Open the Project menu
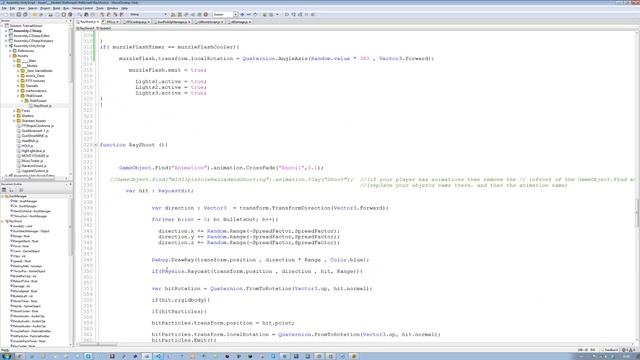Screen dimensions: 640x360 pyautogui.click(x=45, y=8)
